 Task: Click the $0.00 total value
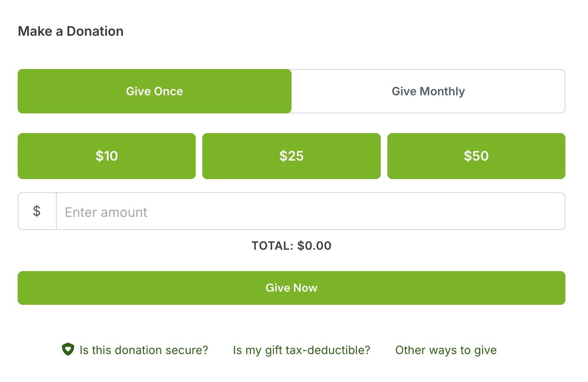point(315,246)
